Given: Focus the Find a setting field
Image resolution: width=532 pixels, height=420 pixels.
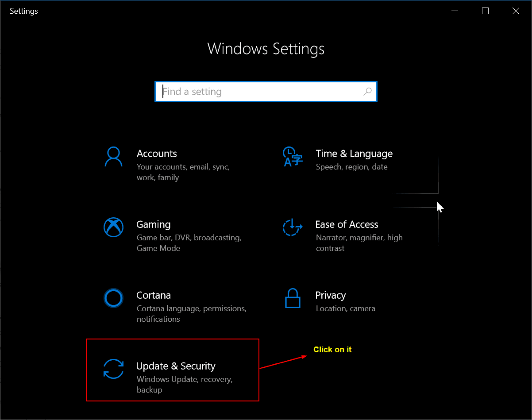Looking at the screenshot, I should point(266,92).
